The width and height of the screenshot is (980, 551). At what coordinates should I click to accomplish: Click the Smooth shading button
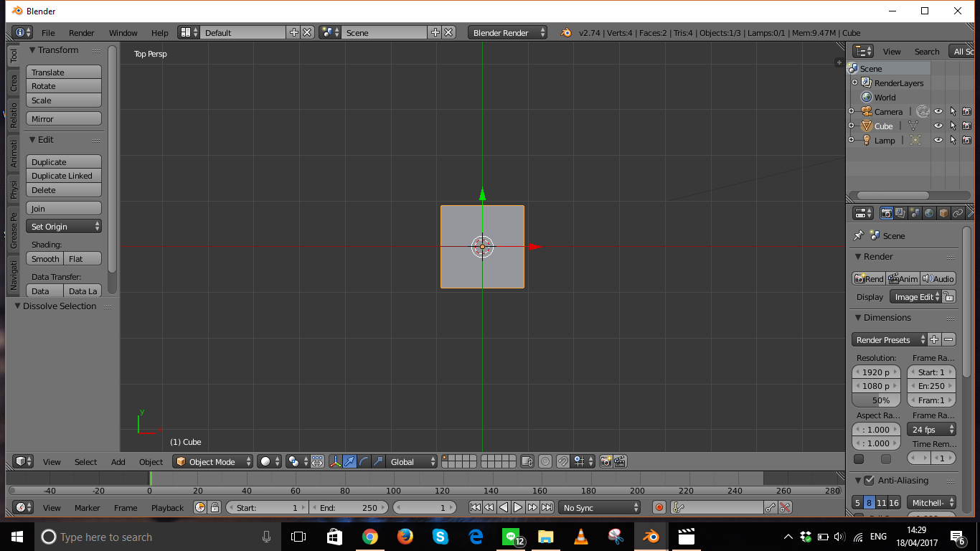tap(45, 258)
